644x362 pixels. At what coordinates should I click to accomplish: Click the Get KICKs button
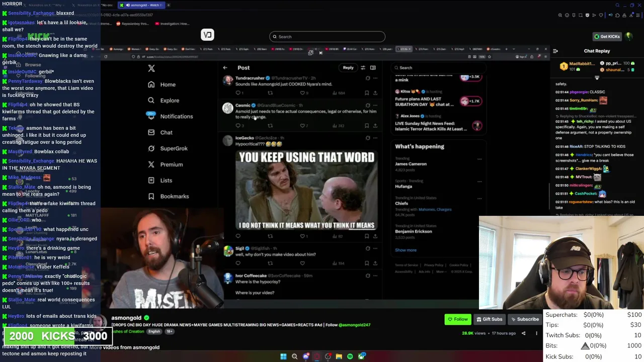pos(607,36)
